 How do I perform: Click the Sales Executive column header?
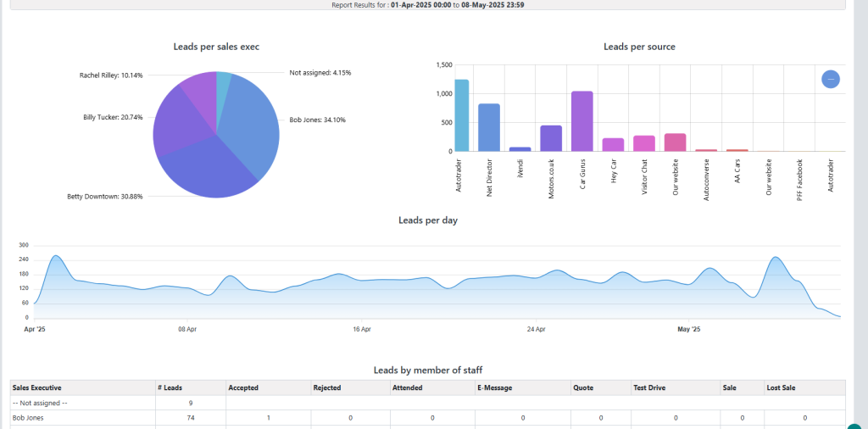[37, 387]
